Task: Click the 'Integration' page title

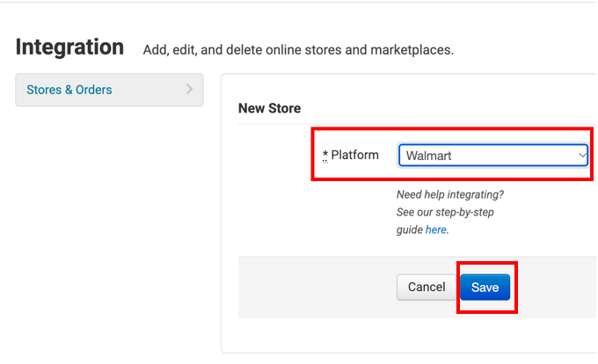Action: (69, 47)
